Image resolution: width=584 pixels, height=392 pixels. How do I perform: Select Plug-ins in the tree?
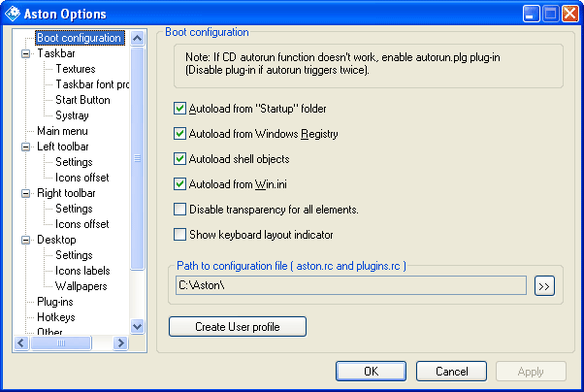tap(55, 302)
